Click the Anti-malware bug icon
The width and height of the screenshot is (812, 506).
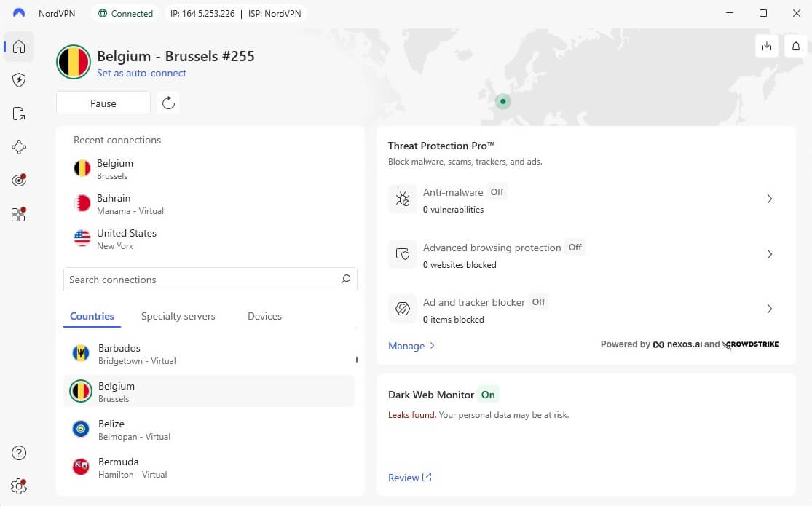pyautogui.click(x=403, y=199)
